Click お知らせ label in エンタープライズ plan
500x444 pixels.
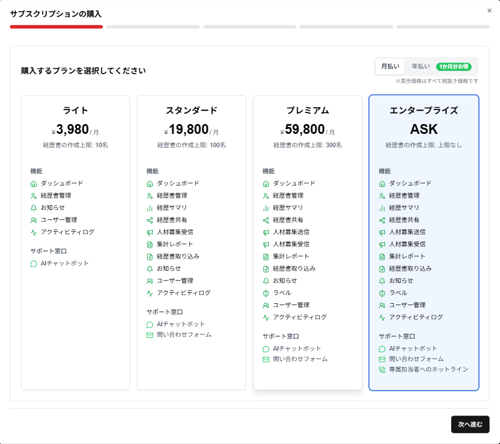(x=401, y=281)
